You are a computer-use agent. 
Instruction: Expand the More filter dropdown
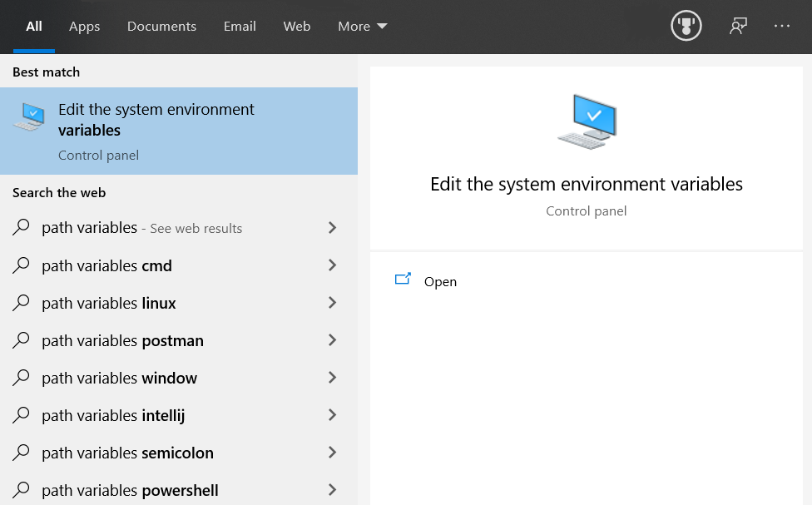[x=363, y=27]
